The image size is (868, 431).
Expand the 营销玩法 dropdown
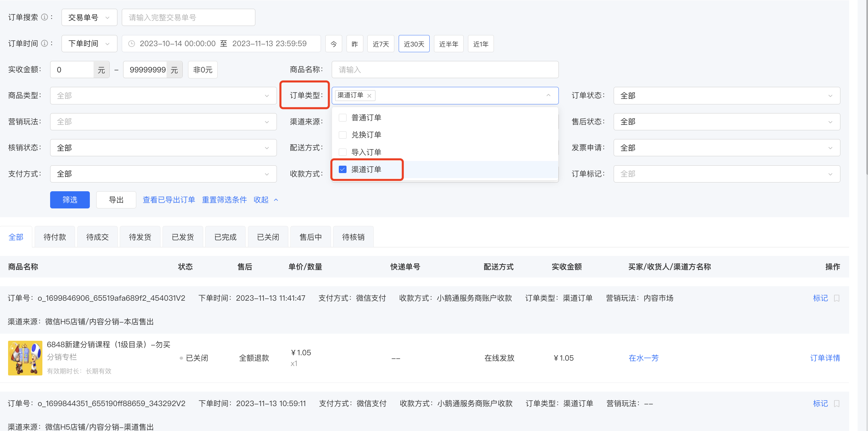[164, 122]
